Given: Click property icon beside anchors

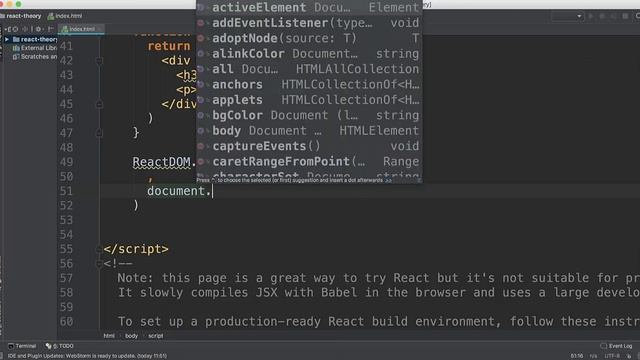Looking at the screenshot, I should click(x=201, y=84).
